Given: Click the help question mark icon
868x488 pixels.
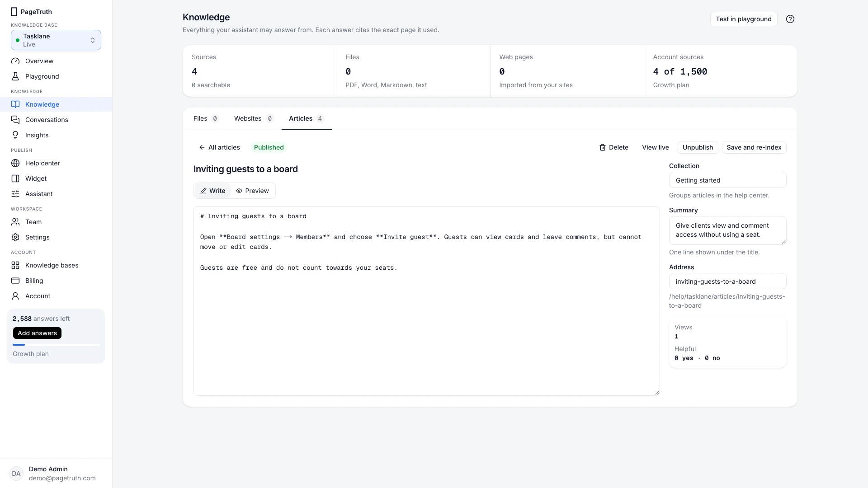Looking at the screenshot, I should 790,19.
